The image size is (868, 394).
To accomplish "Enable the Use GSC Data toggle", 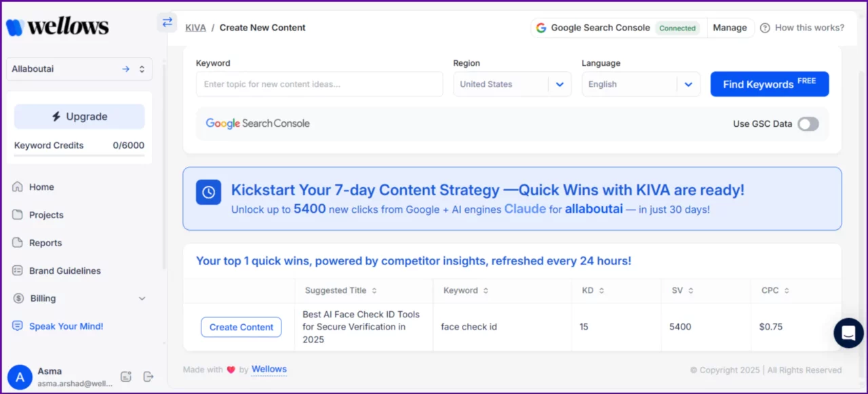I will [x=808, y=124].
